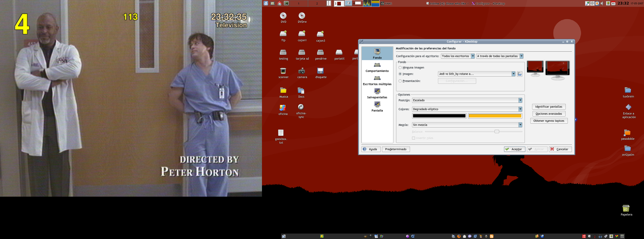Open the Pantalla section

point(377,107)
